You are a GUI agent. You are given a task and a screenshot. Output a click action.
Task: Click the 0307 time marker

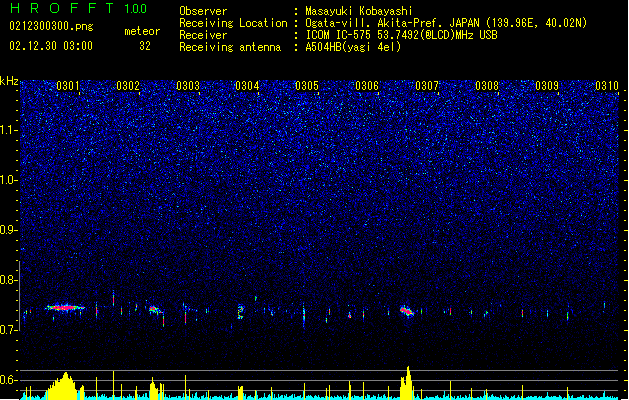(x=427, y=85)
